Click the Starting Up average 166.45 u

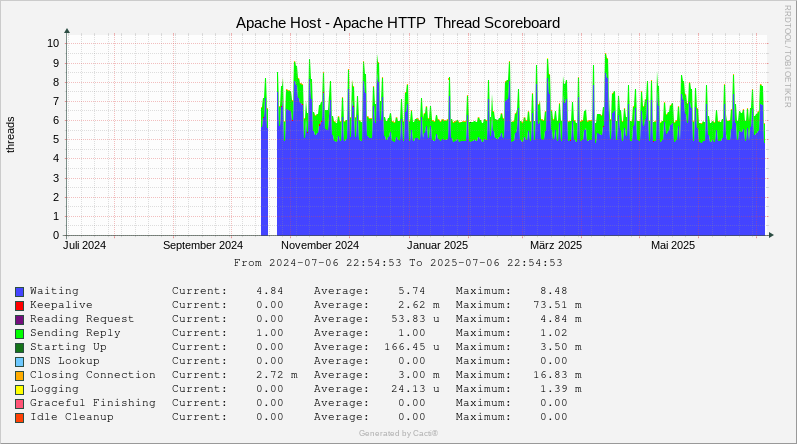(412, 347)
